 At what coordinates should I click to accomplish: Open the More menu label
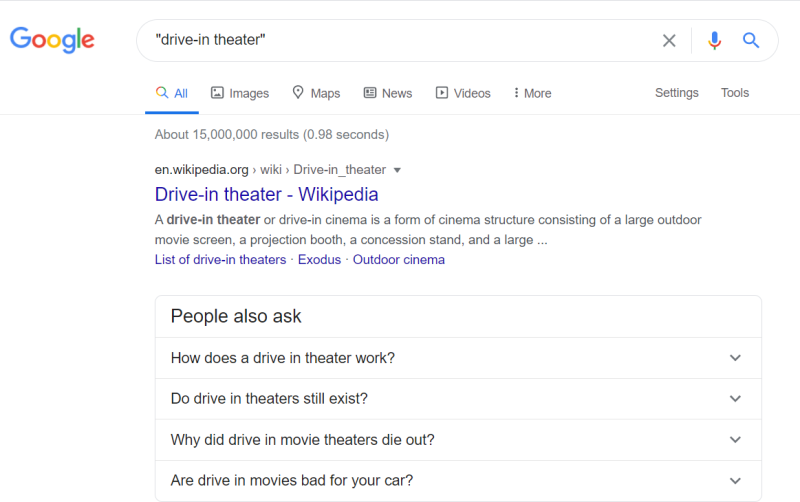click(538, 93)
